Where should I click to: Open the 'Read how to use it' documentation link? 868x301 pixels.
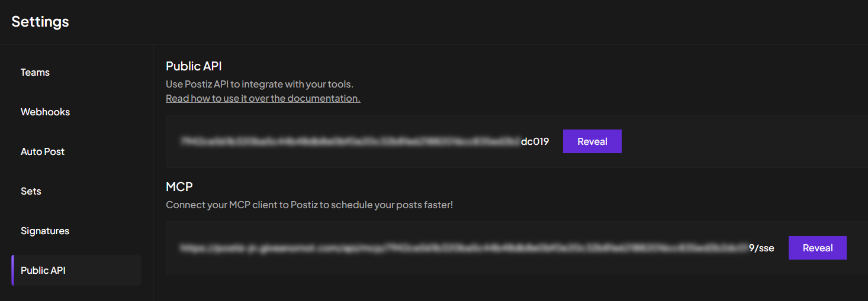pos(263,98)
